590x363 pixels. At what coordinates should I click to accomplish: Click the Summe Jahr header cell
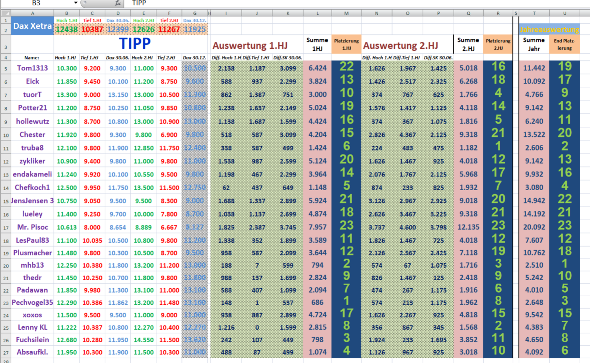[x=534, y=44]
